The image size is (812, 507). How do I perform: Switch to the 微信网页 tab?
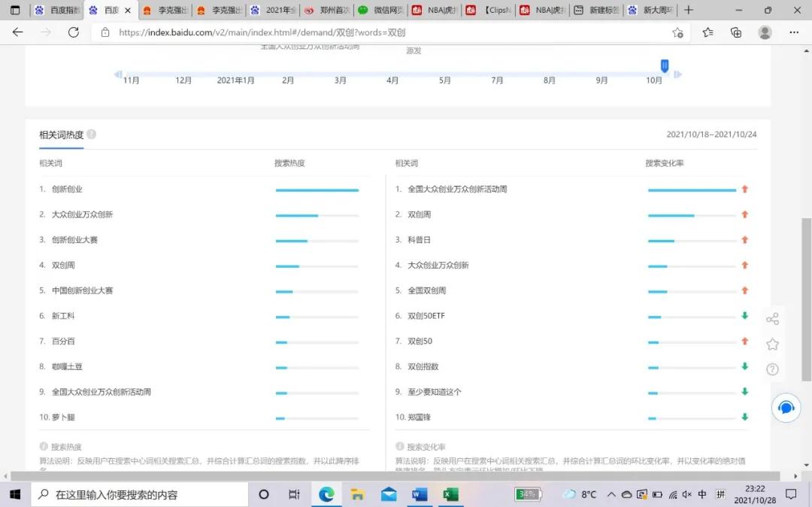pyautogui.click(x=381, y=10)
